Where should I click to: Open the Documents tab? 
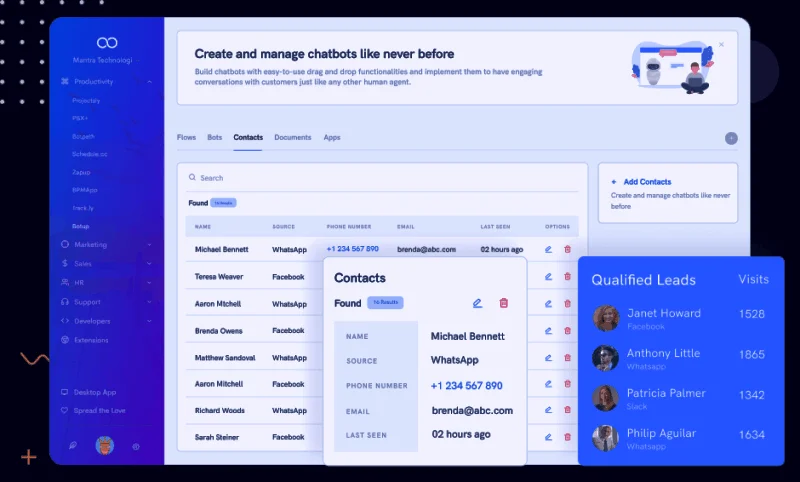[292, 137]
